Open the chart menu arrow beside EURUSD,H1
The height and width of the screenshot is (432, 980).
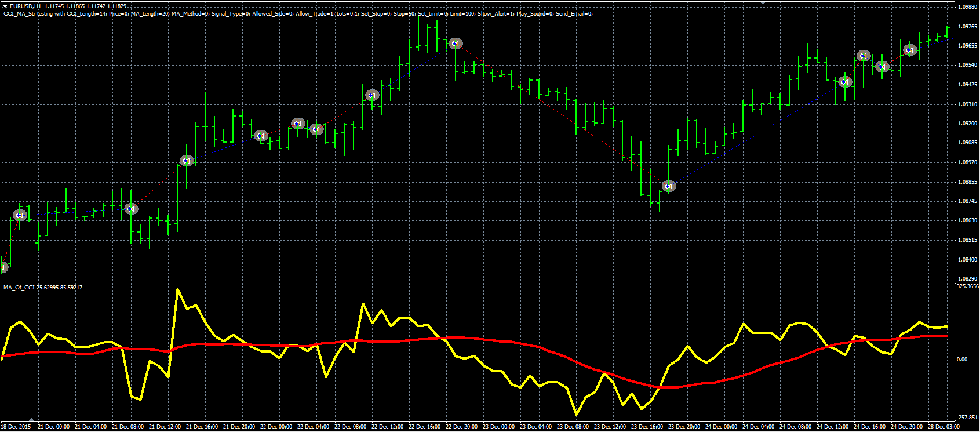point(5,6)
